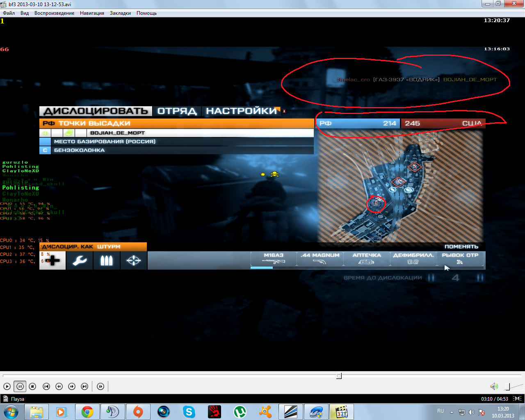
Task: Open Origin from the taskbar
Action: coord(138,412)
